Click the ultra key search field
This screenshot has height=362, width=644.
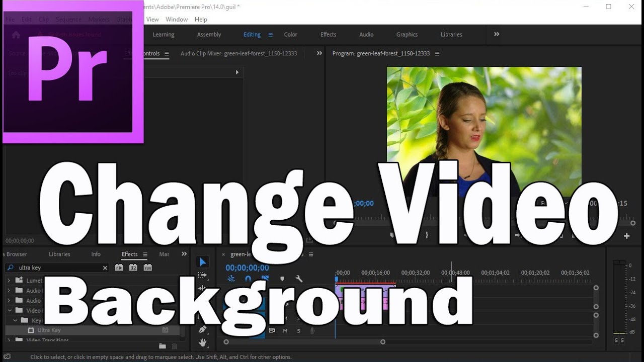click(57, 268)
